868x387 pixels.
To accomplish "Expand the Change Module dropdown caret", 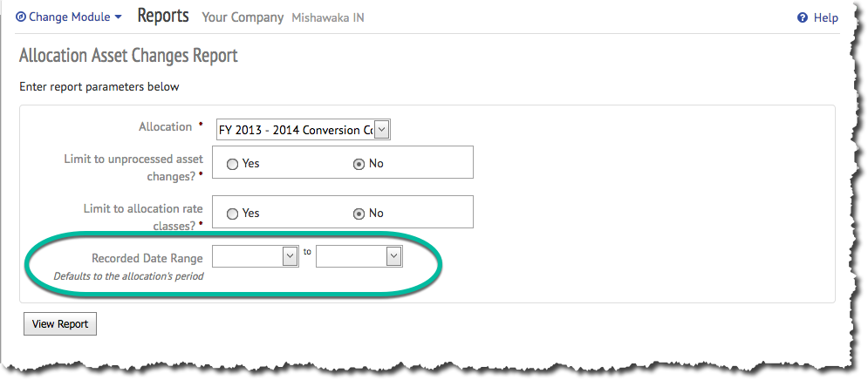I will click(118, 17).
